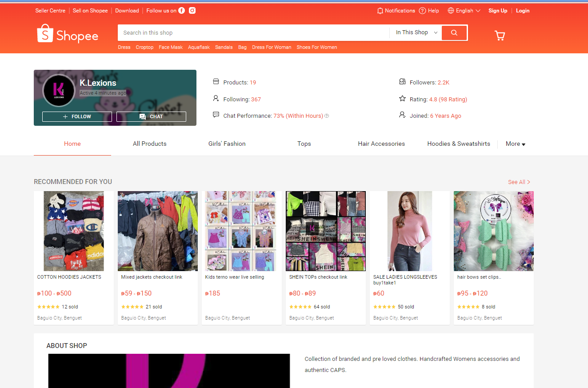This screenshot has height=388, width=588.
Task: Select the Aquaflask search suggestion
Action: (x=199, y=47)
